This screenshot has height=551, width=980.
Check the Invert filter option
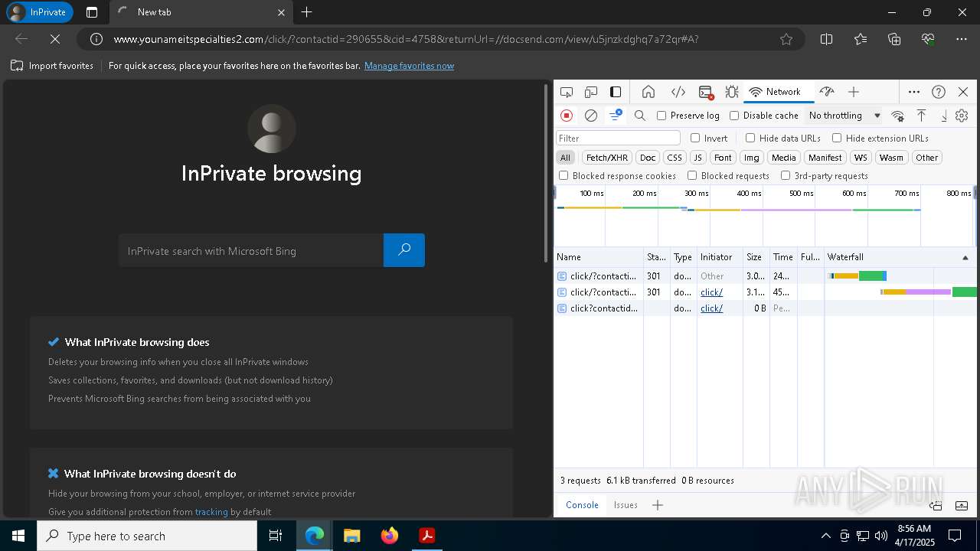pyautogui.click(x=695, y=138)
